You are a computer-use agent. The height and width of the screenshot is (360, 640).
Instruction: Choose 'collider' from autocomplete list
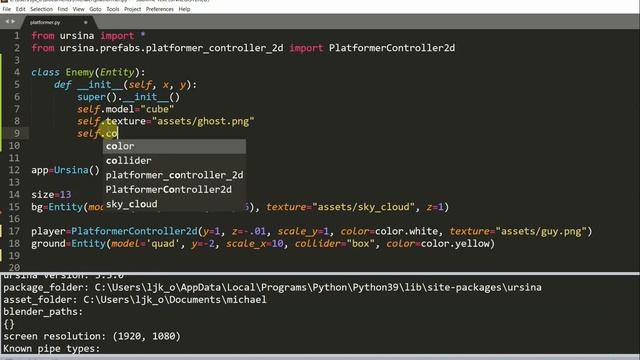tap(174, 161)
